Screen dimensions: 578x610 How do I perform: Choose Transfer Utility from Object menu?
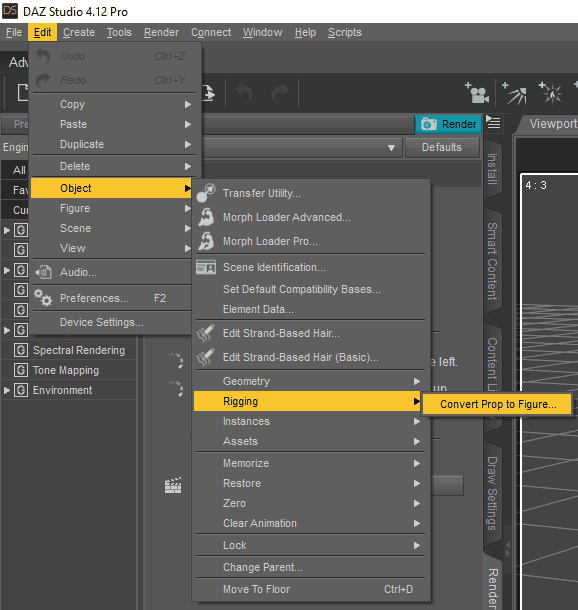tap(310, 193)
